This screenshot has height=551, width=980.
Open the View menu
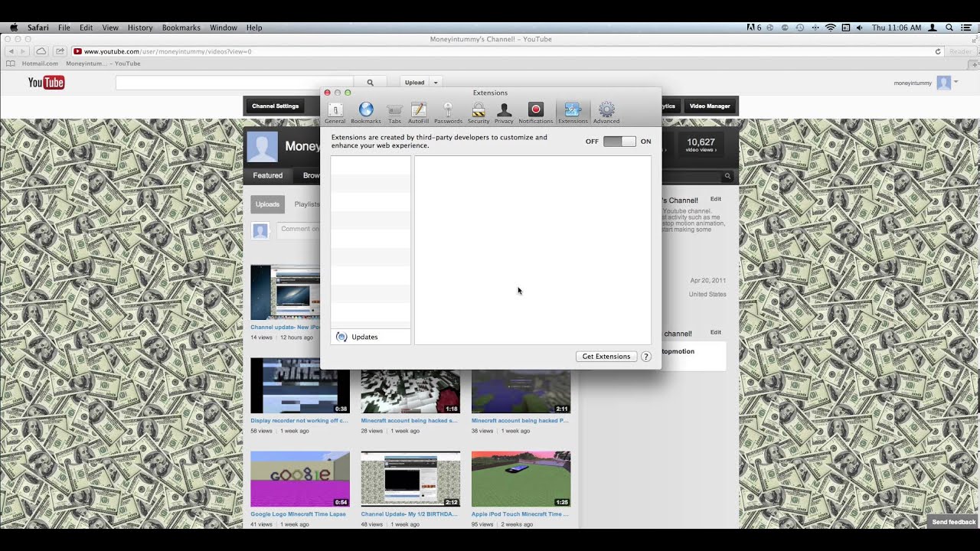pos(110,28)
